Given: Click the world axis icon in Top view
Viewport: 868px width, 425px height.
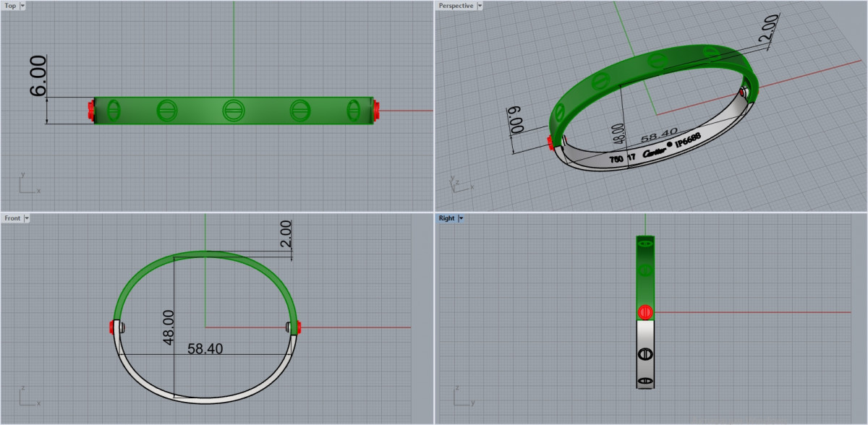Looking at the screenshot, I should [x=29, y=184].
